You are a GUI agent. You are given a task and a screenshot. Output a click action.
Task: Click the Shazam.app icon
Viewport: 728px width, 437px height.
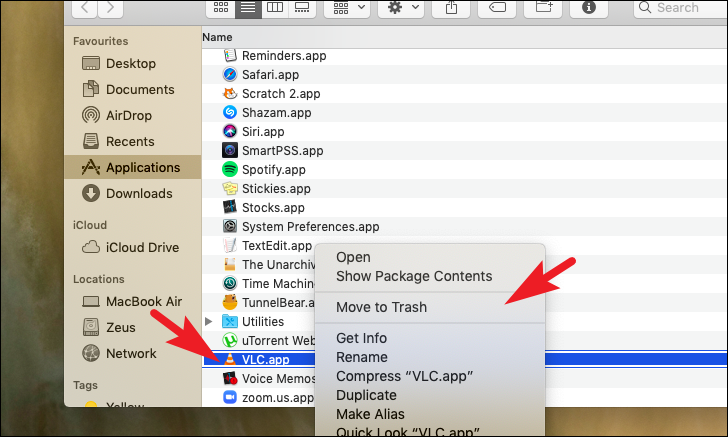(x=230, y=112)
